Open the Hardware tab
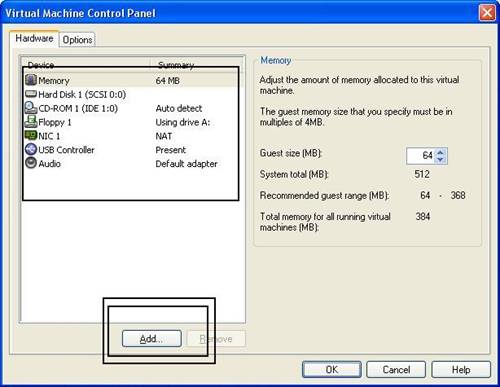Image resolution: width=500 pixels, height=387 pixels. [x=34, y=39]
